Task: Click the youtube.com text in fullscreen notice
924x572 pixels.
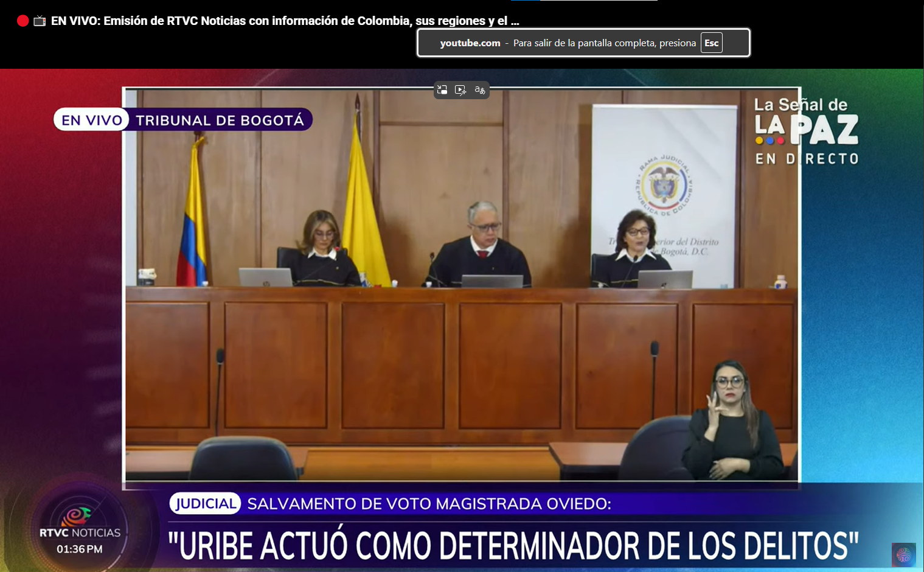Action: pos(470,43)
